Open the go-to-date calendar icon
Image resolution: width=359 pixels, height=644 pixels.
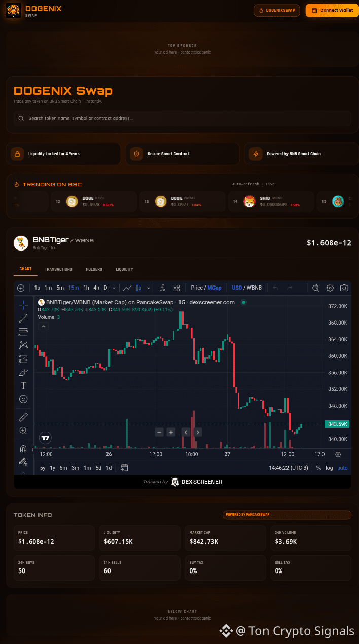[124, 468]
